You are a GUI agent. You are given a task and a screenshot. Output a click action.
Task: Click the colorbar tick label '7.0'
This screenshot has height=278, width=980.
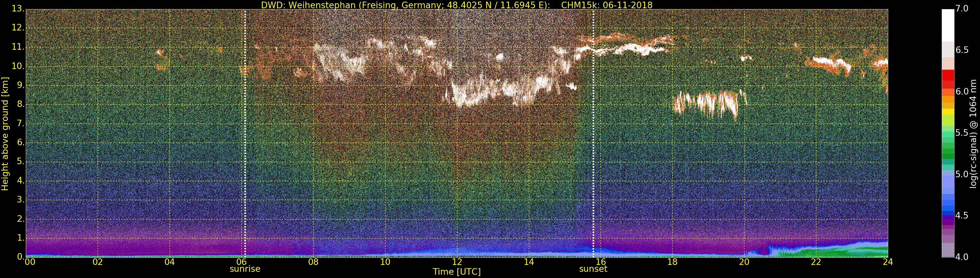pos(962,9)
